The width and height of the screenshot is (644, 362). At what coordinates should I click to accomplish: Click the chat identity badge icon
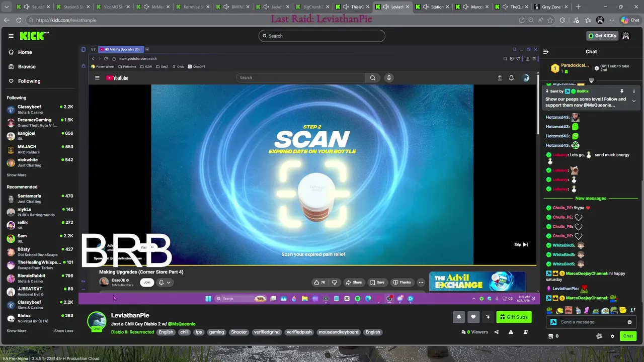coord(553,322)
